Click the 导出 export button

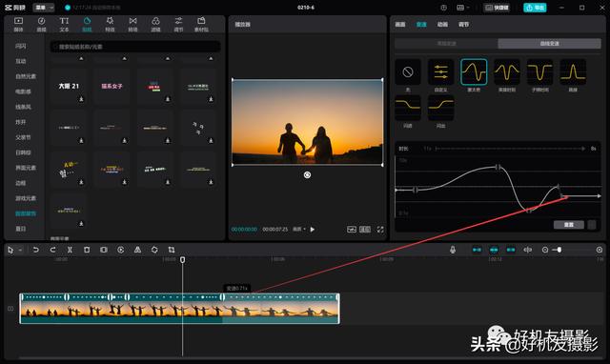(535, 8)
